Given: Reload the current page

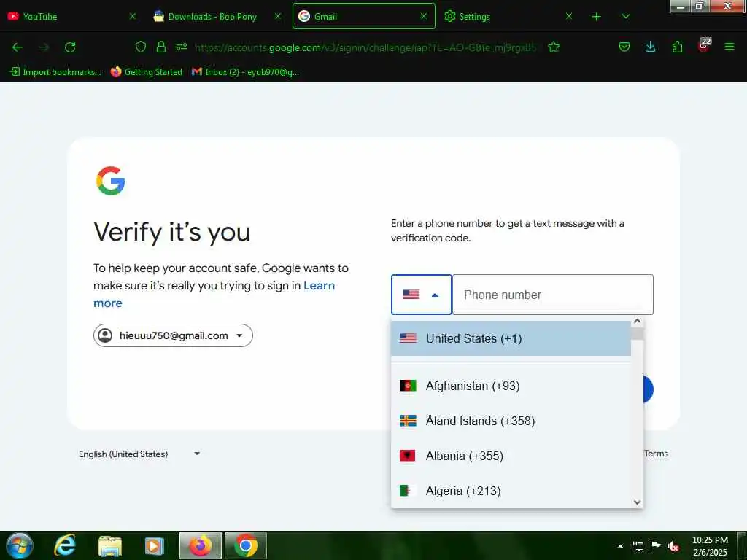Looking at the screenshot, I should tap(70, 47).
